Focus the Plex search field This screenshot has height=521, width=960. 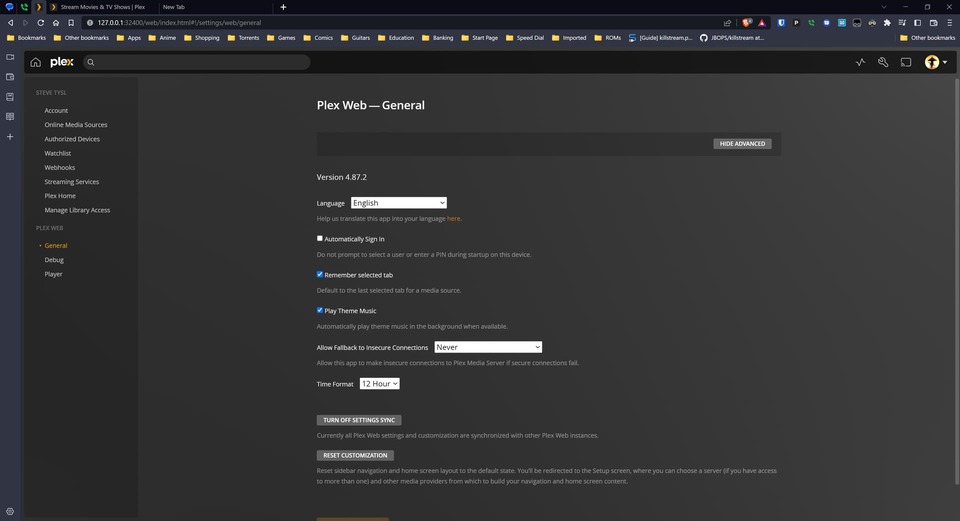point(197,62)
